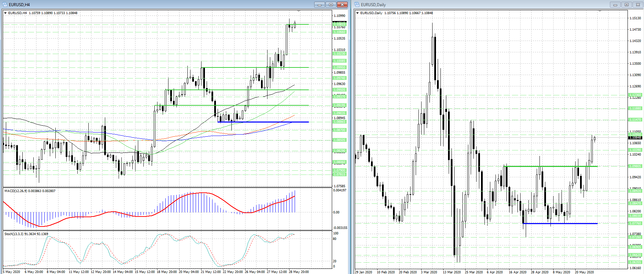
Task: Open the dropdown triangle beside the EURUSD,Daily label
Action: [358, 13]
